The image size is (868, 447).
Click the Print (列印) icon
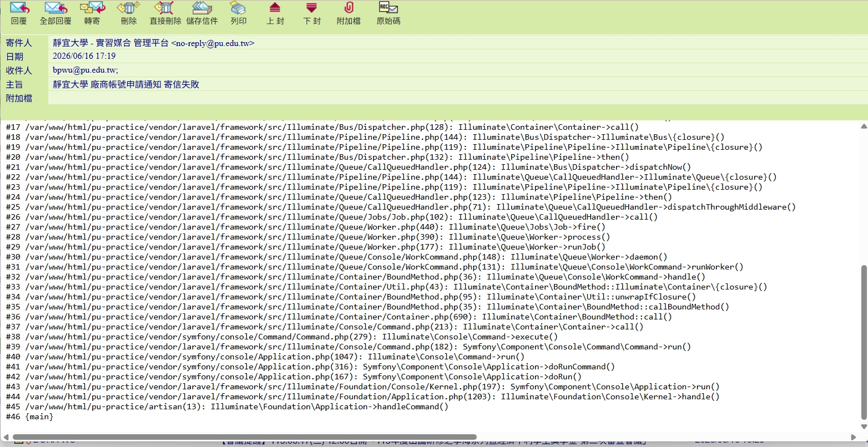pos(238,8)
